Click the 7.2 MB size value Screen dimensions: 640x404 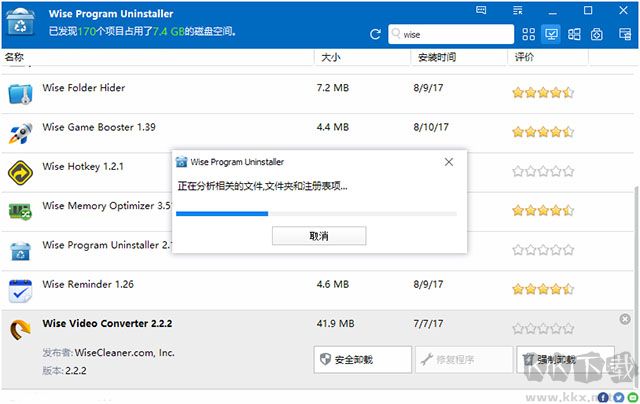(x=333, y=88)
